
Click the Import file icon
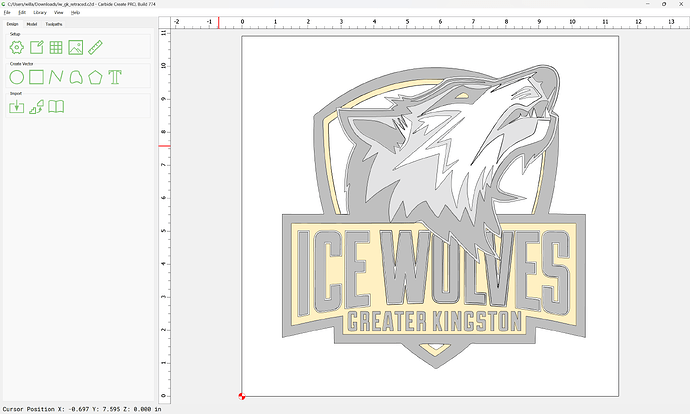click(17, 107)
